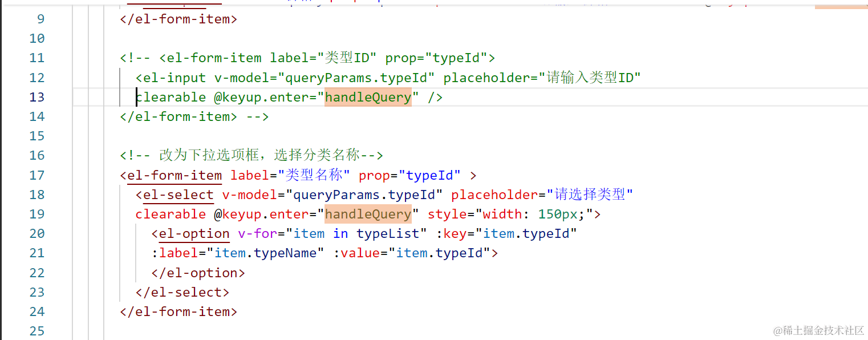Place cursor on el-select opening tag
Screen dimensions: 868x340
tap(178, 195)
